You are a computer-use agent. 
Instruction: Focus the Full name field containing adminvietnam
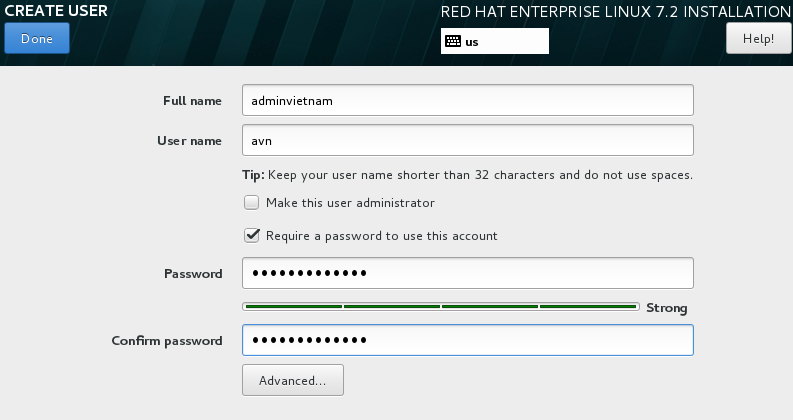468,100
